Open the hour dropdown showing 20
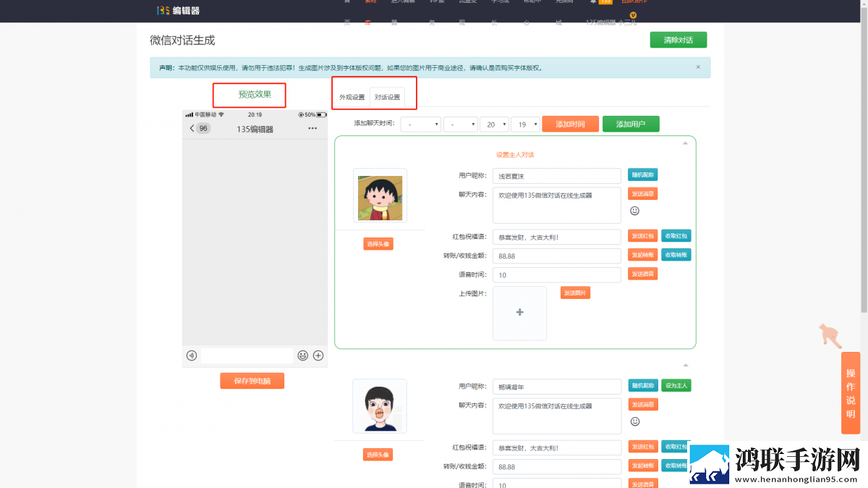 494,125
